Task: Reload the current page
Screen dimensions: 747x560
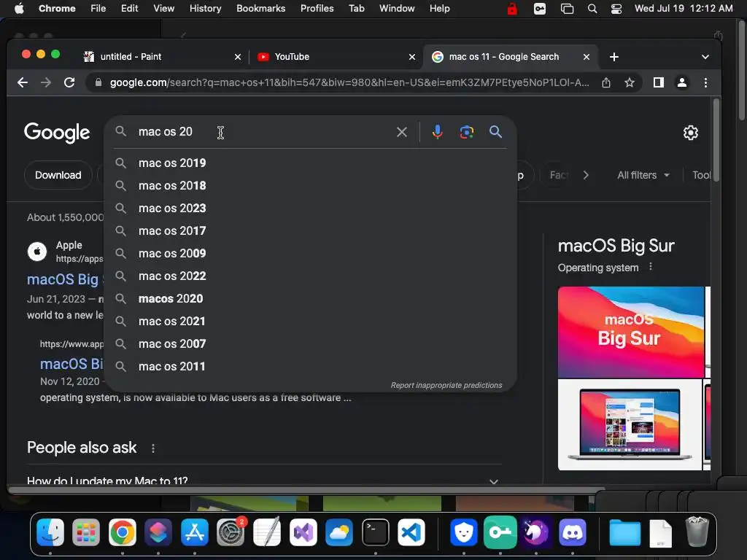Action: (69, 82)
